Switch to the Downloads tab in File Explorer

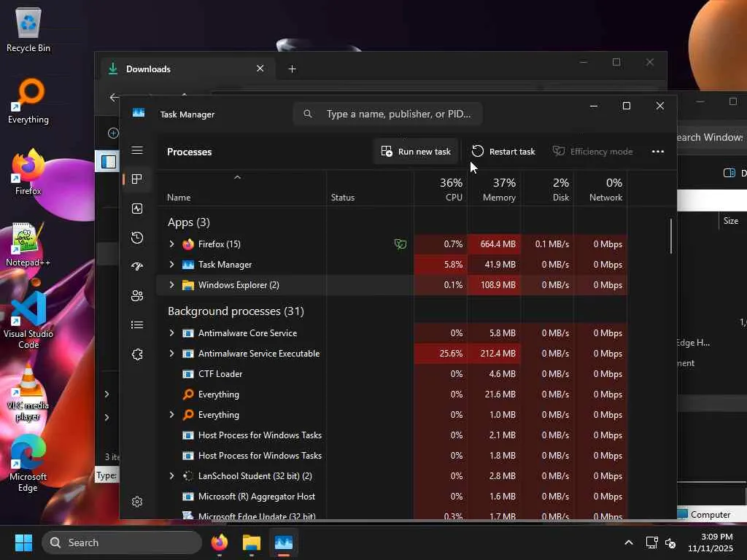click(186, 69)
